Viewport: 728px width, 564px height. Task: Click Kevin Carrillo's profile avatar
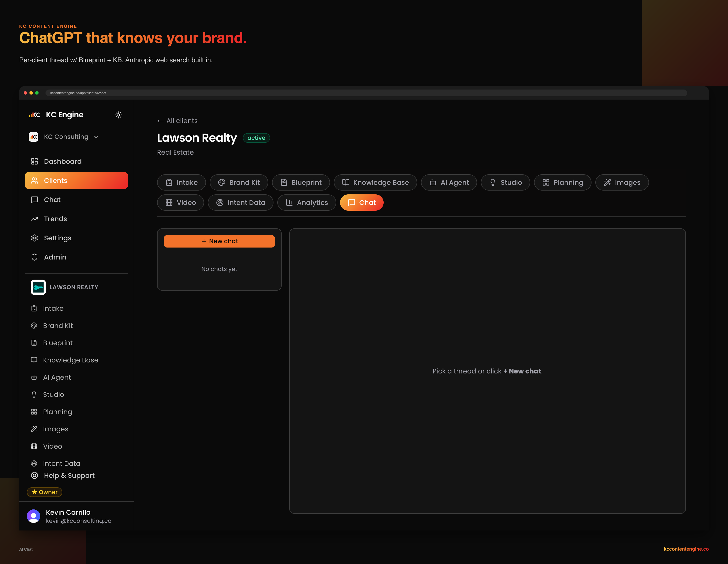(x=33, y=516)
